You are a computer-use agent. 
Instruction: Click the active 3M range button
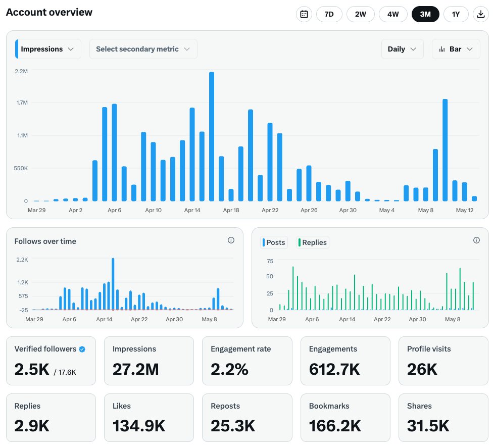(x=425, y=14)
